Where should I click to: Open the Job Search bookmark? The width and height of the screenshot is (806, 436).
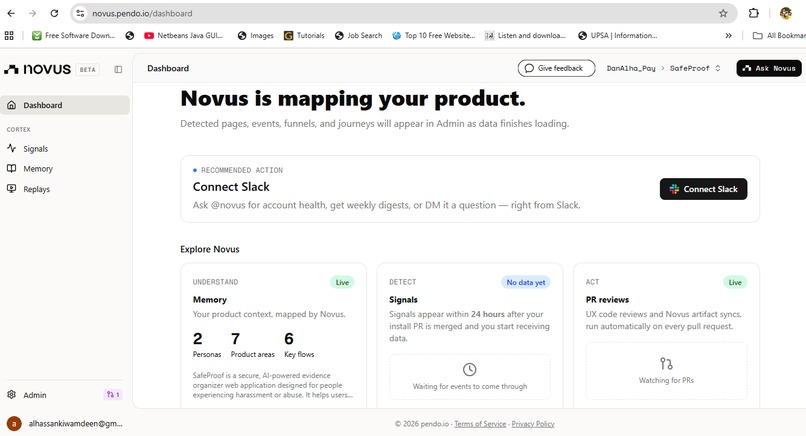click(x=358, y=35)
